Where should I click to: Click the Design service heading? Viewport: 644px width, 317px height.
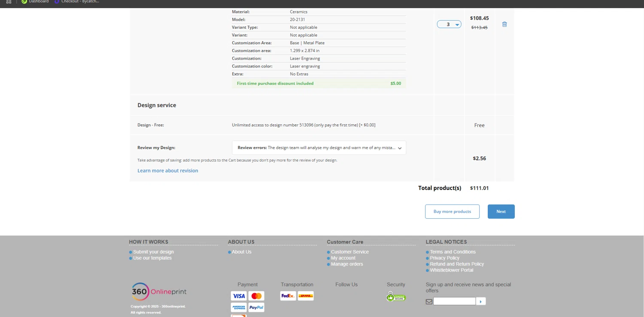[157, 105]
